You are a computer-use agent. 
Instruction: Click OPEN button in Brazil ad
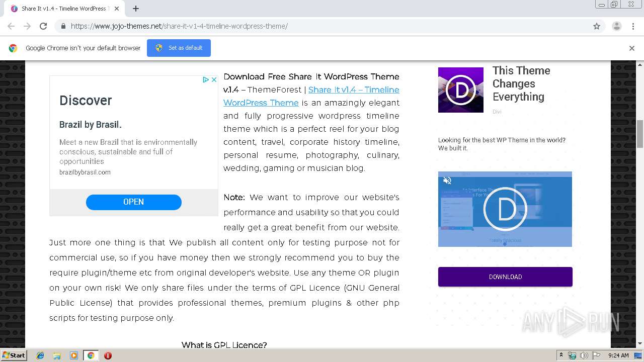click(134, 202)
